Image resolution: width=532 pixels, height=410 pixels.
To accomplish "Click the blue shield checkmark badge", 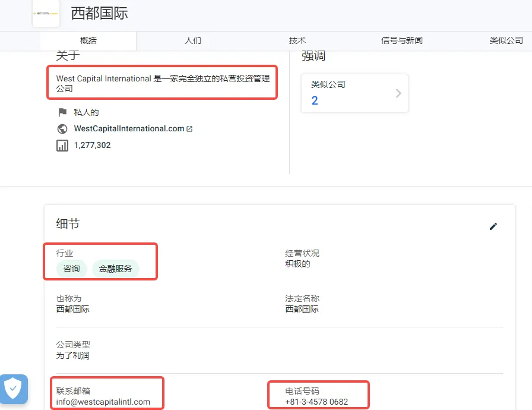I will click(14, 389).
